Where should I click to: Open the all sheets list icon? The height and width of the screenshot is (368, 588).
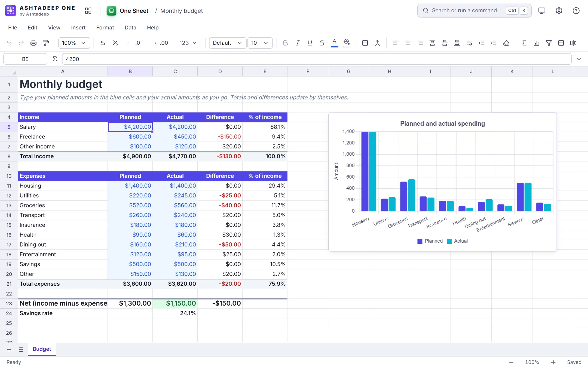tap(20, 349)
